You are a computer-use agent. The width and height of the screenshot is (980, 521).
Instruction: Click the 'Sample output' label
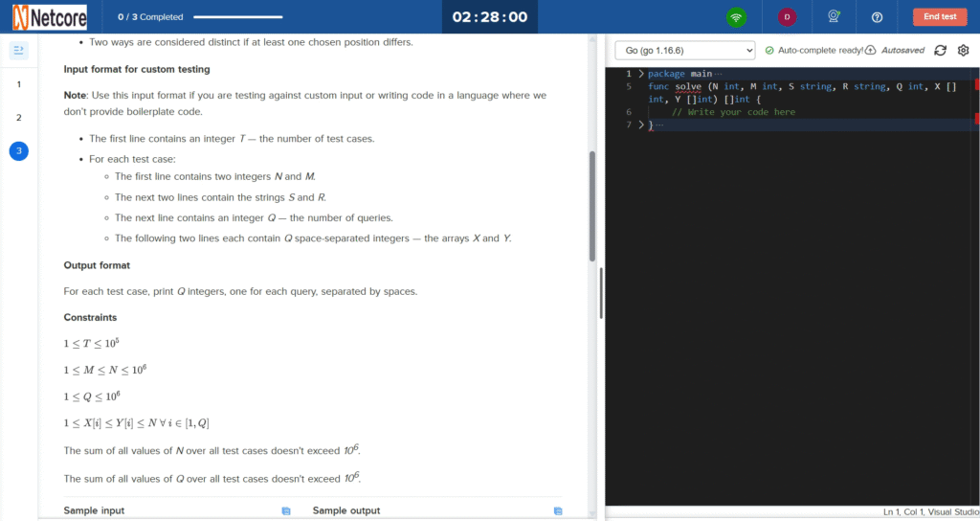(x=346, y=510)
